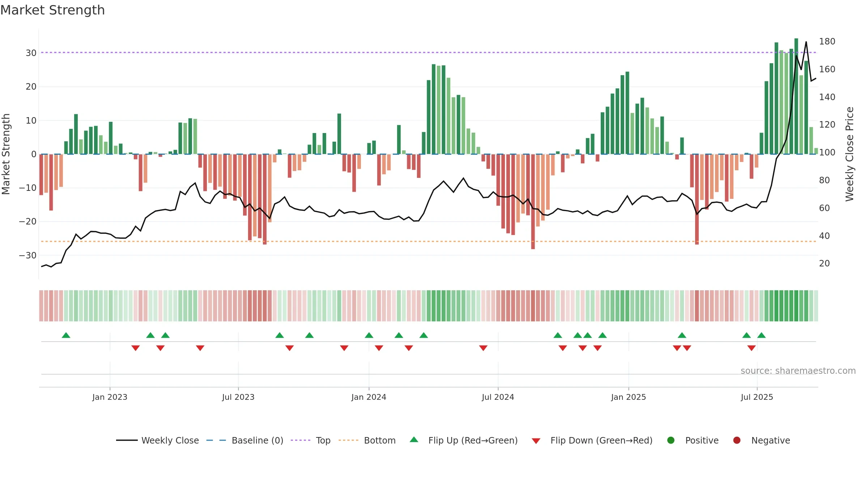868x488 pixels.
Task: Click the Jan 2023 x-axis label
Action: coord(110,397)
